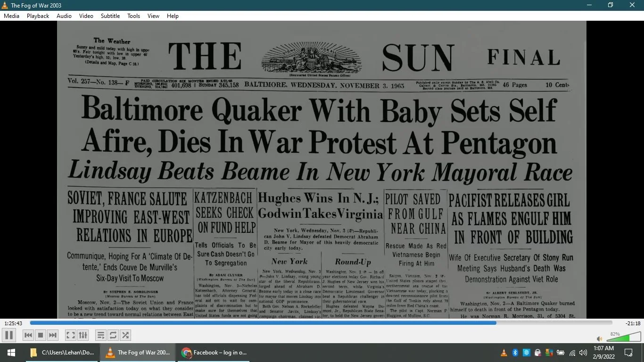
Task: Toggle fullscreen video mode
Action: [71, 335]
